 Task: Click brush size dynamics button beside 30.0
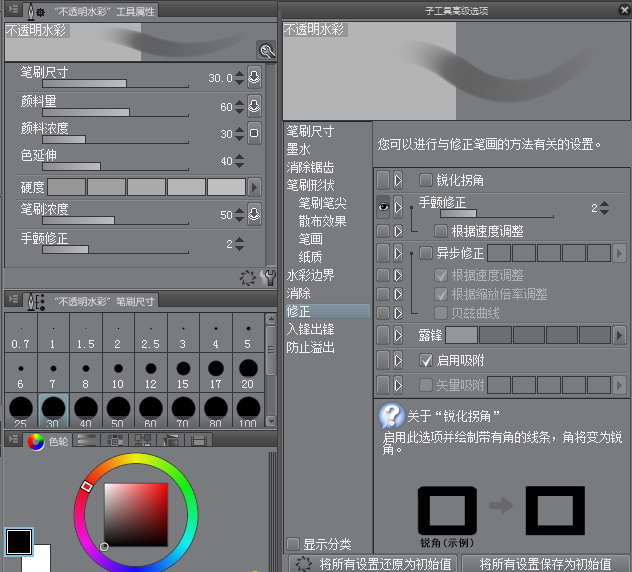click(254, 77)
